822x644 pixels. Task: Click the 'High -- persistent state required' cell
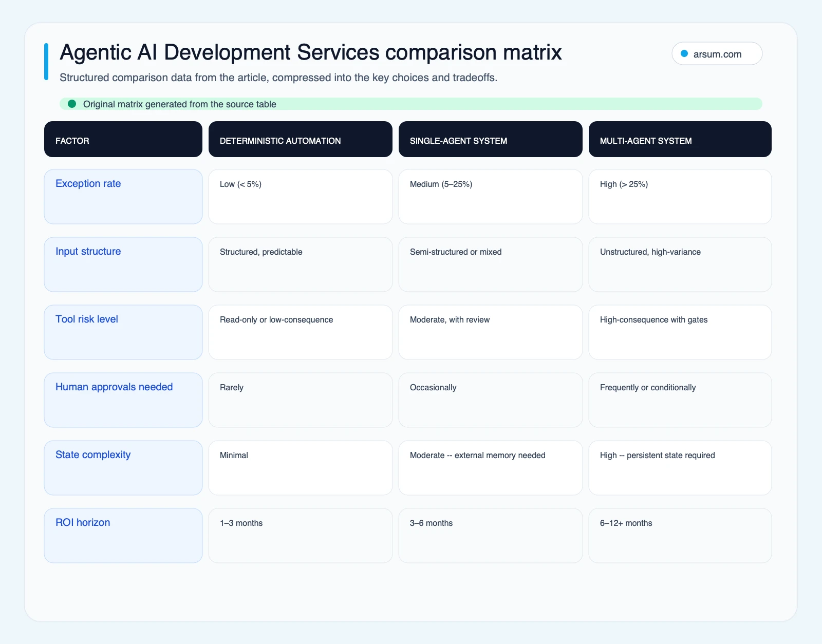680,468
